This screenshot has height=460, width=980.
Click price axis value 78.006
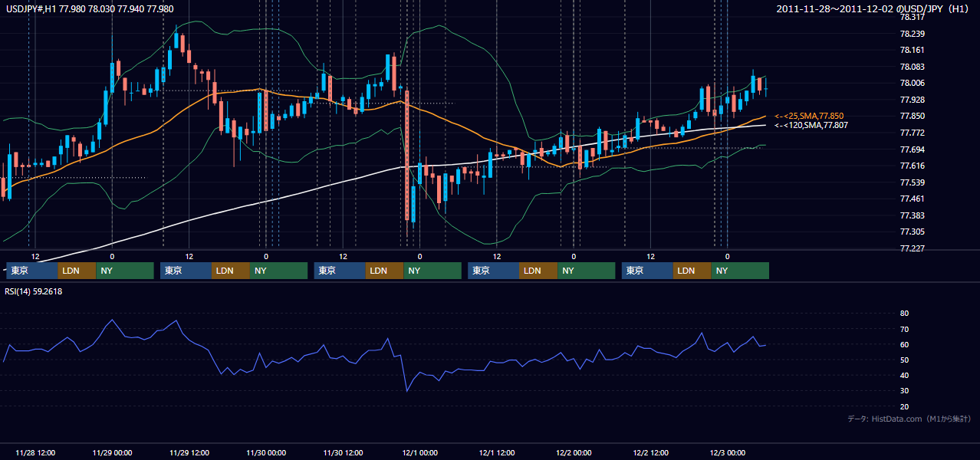[x=912, y=83]
